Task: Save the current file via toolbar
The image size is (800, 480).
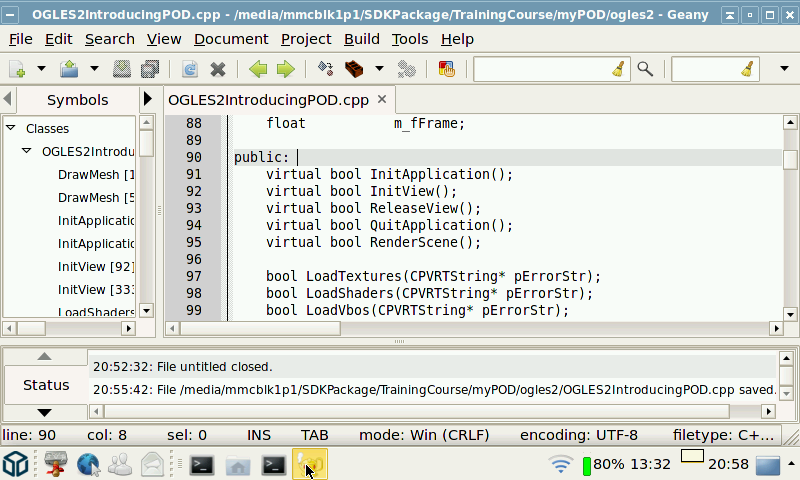Action: [x=121, y=69]
